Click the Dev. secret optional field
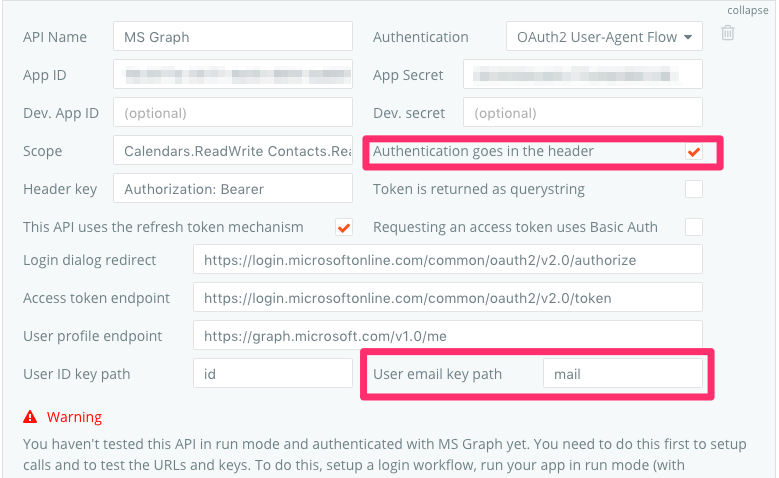 (x=583, y=112)
